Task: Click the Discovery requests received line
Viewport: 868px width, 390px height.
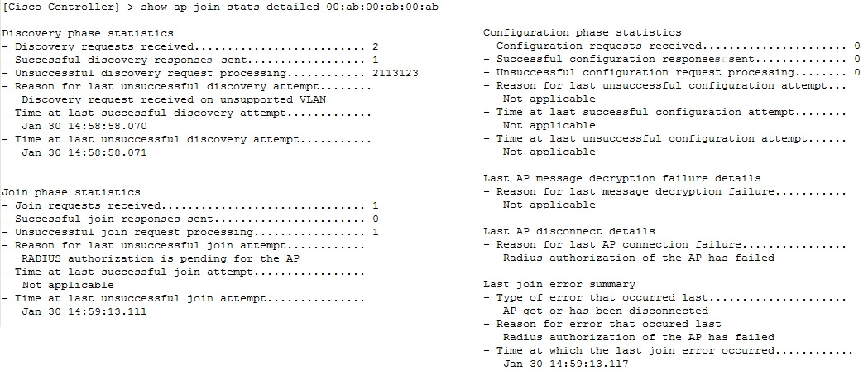Action: (189, 46)
